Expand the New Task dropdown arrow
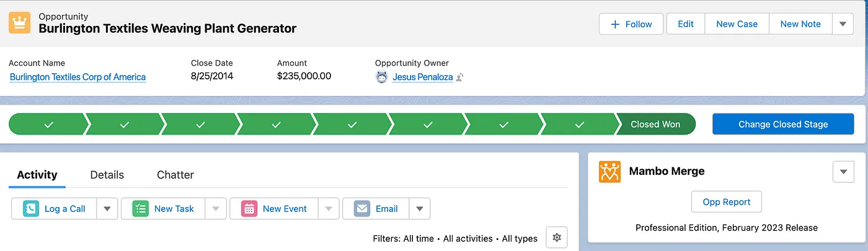The width and height of the screenshot is (868, 251). click(x=216, y=209)
